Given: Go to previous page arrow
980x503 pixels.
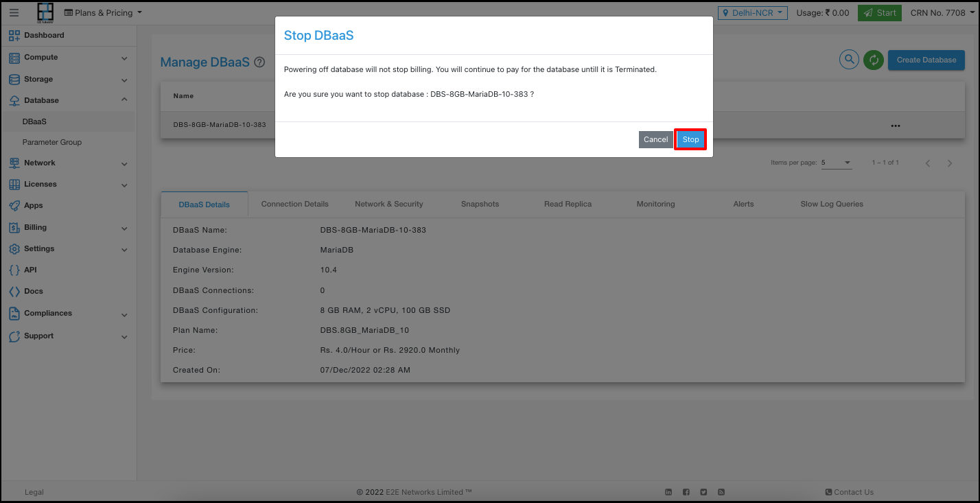Looking at the screenshot, I should click(x=928, y=163).
